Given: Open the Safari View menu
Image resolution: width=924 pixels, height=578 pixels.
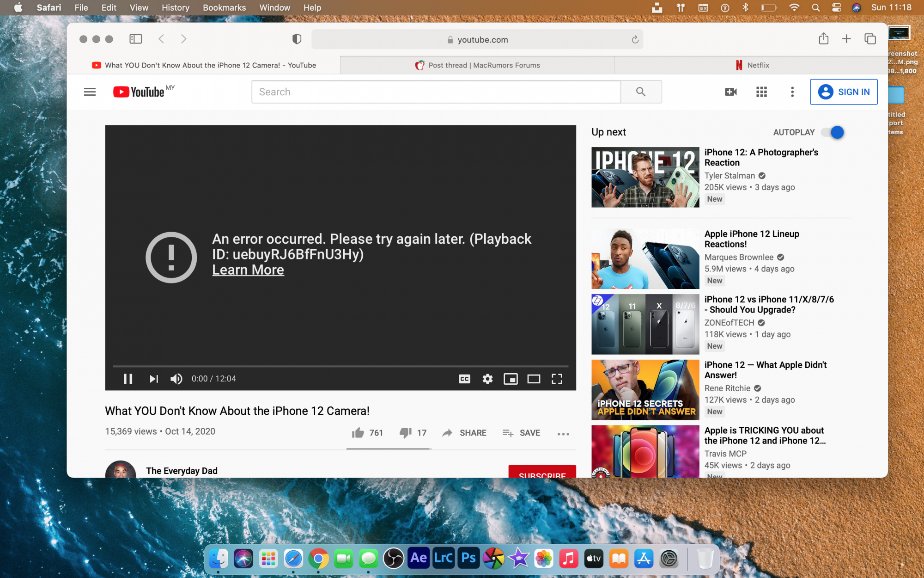Looking at the screenshot, I should coord(139,7).
